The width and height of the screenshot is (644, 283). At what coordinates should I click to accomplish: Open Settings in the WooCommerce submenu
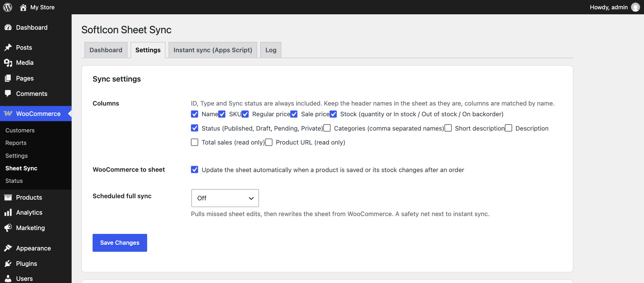(x=16, y=156)
